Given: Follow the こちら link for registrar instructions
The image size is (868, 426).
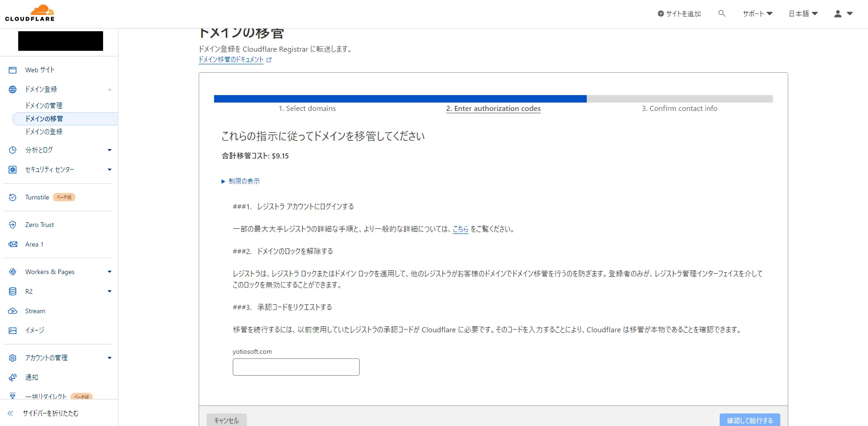Looking at the screenshot, I should point(460,229).
